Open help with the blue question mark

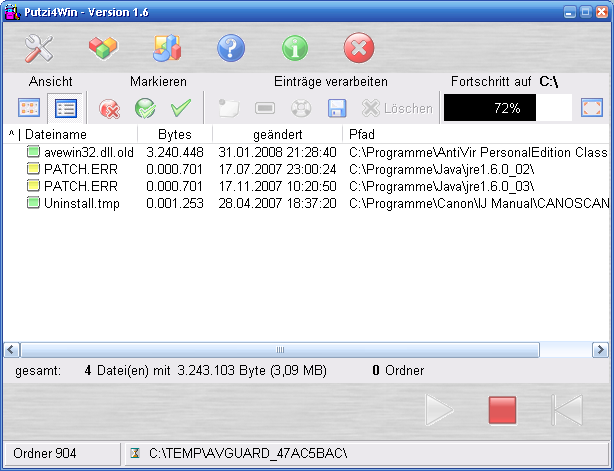231,48
